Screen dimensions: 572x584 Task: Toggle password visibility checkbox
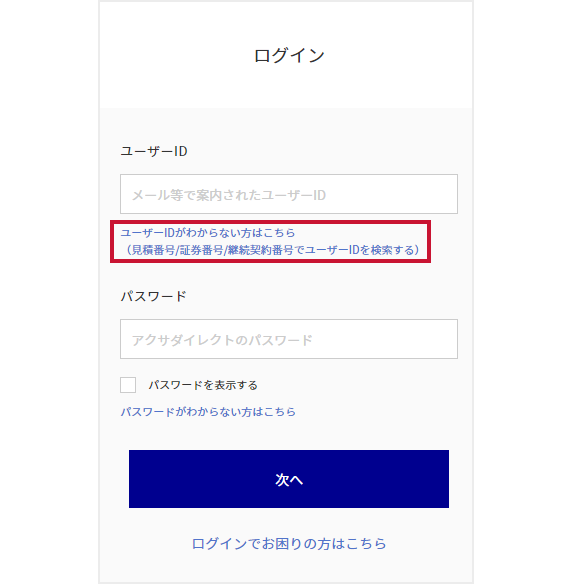[x=128, y=385]
